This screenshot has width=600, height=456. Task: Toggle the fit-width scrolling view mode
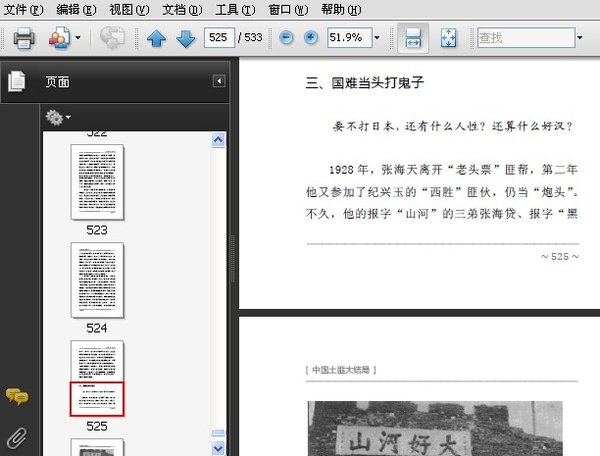coord(411,38)
